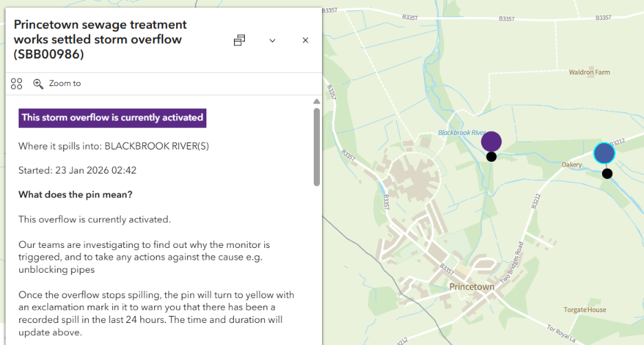
Task: Click the Waldron Farm map label
Action: [589, 72]
